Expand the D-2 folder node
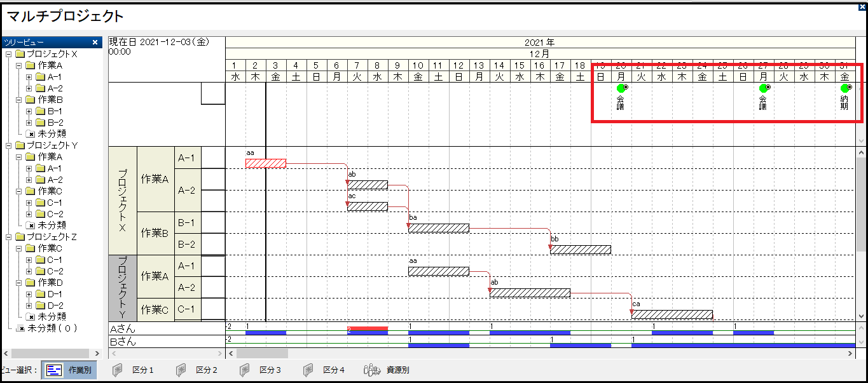Screen dimensions: 868x383 29,306
